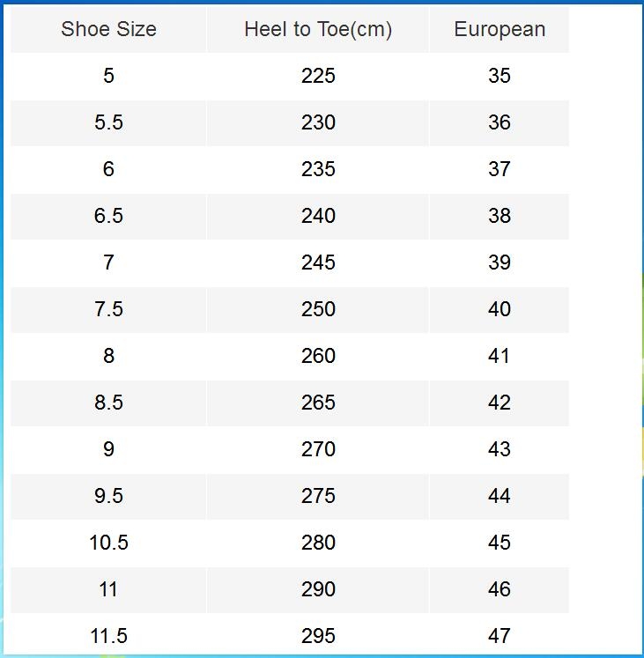Click the 245 heel to toe cell
The height and width of the screenshot is (658, 644).
pos(318,262)
